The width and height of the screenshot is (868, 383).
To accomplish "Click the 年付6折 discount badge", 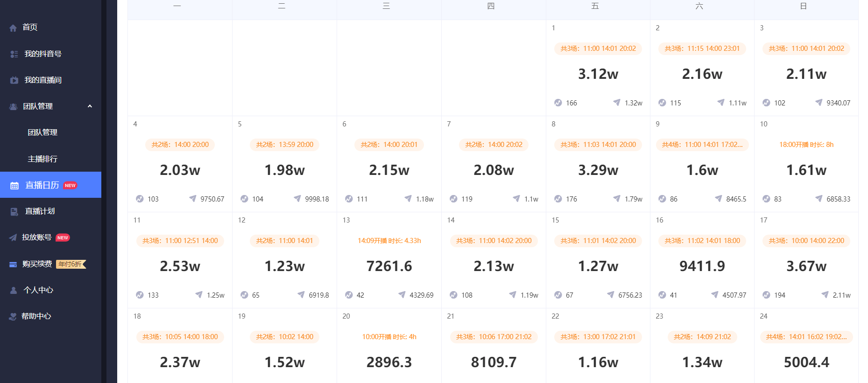I will 71,264.
